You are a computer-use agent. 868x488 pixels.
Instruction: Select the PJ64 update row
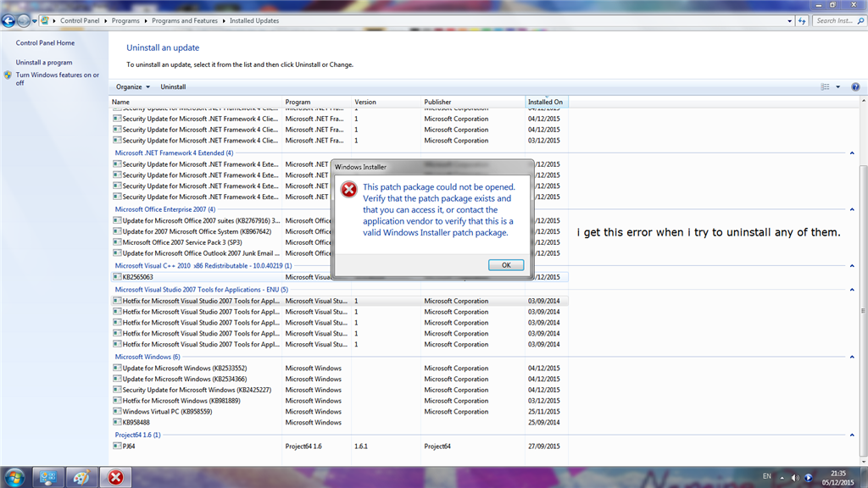pyautogui.click(x=340, y=446)
